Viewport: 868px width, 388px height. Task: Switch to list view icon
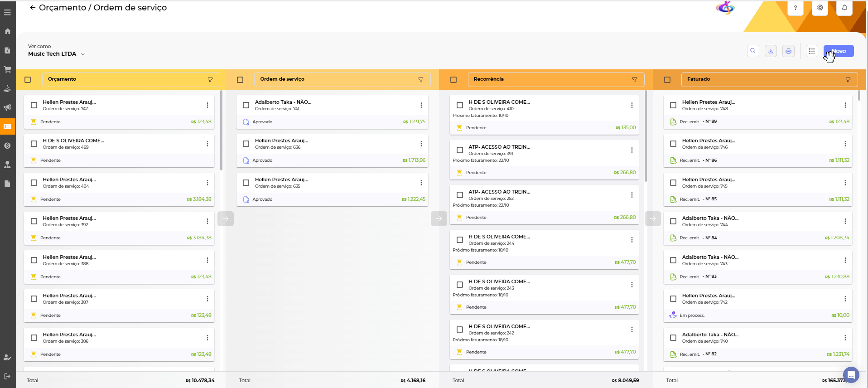(812, 51)
